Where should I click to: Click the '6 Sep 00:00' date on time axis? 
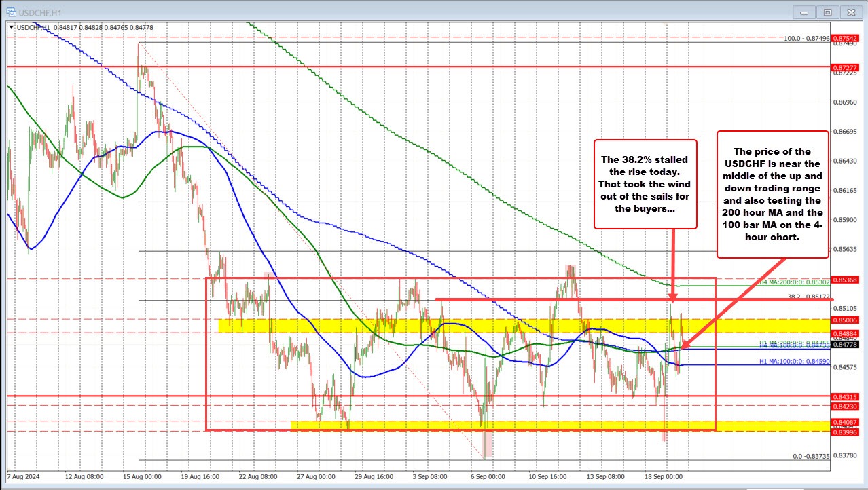(486, 476)
